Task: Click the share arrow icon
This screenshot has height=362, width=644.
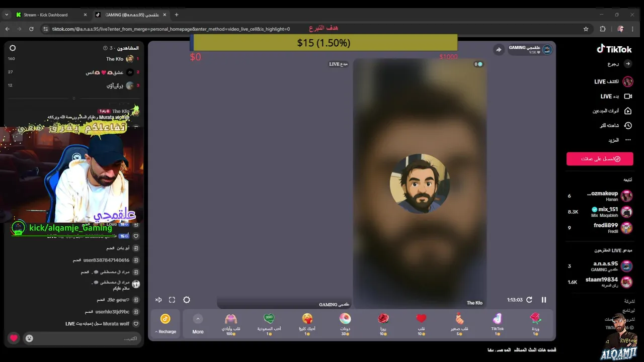Action: point(499,49)
